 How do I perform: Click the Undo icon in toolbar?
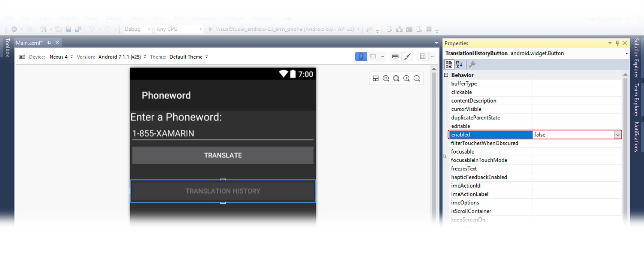pos(92,29)
